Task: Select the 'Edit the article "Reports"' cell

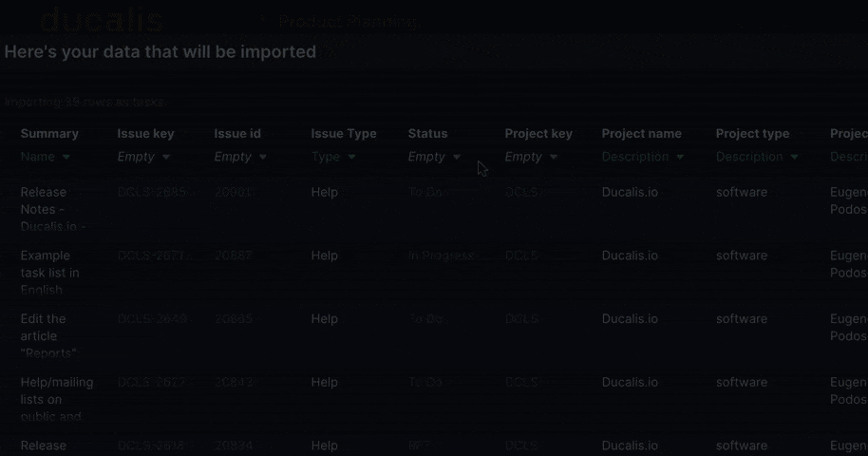Action: [47, 335]
